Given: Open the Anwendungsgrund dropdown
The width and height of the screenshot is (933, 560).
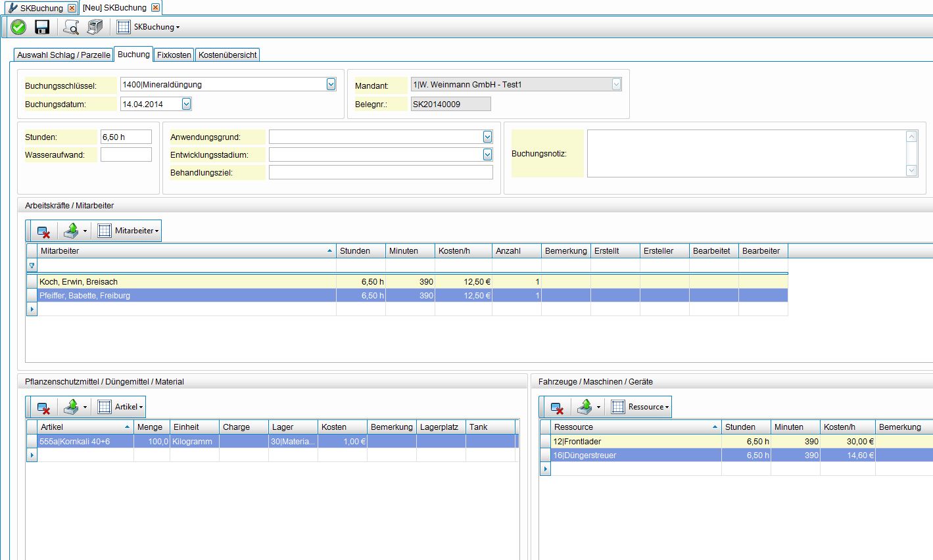Looking at the screenshot, I should pos(487,137).
